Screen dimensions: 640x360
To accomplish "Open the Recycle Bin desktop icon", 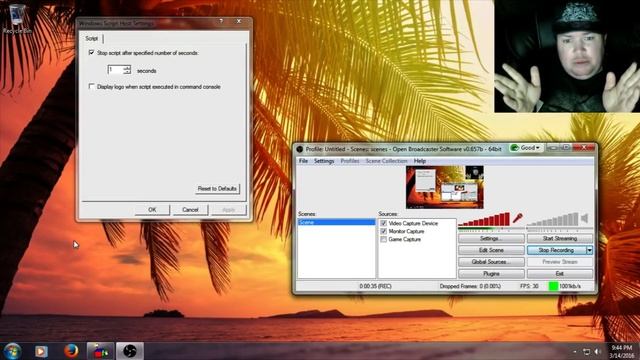I will coord(16,19).
